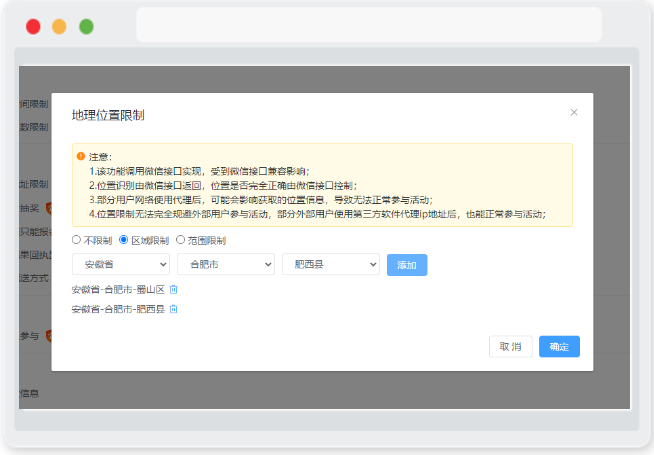
Task: Close the 地理位置限制 dialog
Action: [574, 112]
